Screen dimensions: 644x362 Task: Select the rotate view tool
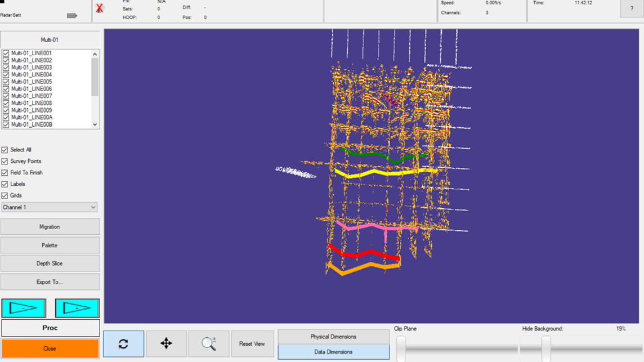pyautogui.click(x=123, y=343)
